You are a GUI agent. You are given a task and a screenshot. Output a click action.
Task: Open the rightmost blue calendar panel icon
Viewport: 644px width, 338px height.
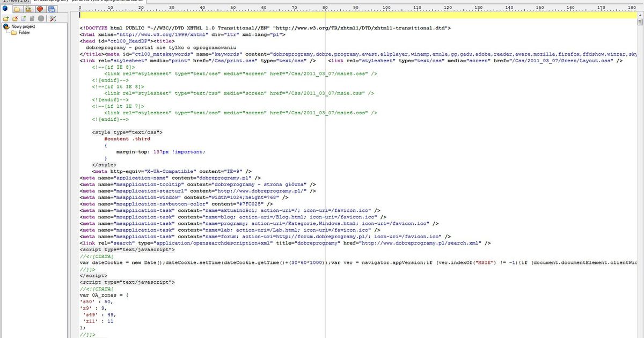click(x=51, y=9)
